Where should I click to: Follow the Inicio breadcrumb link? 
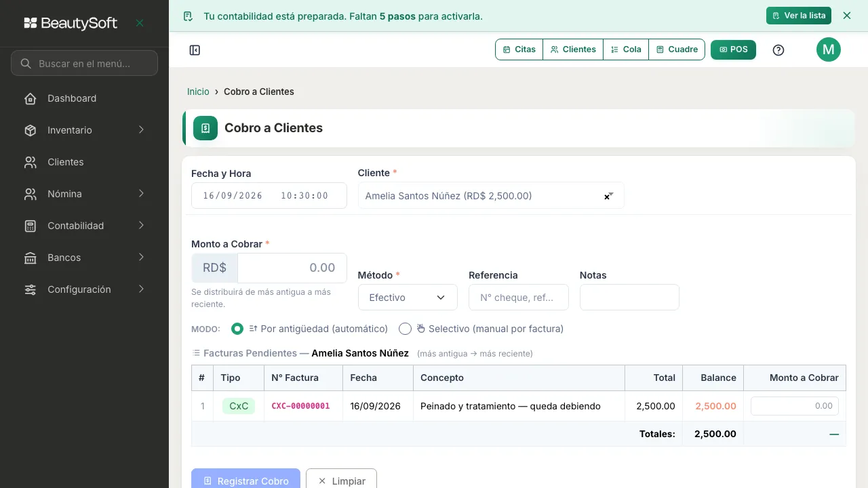click(198, 91)
